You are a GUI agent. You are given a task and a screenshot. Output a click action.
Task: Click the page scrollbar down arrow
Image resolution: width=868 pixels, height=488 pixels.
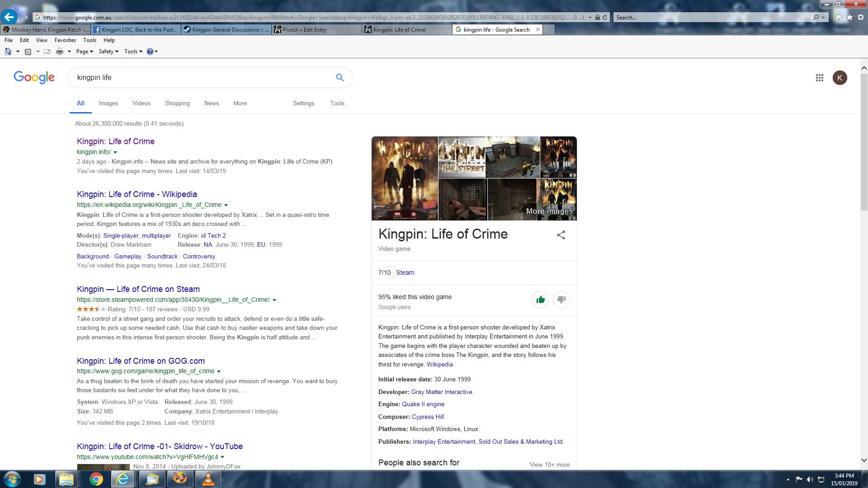pyautogui.click(x=864, y=460)
